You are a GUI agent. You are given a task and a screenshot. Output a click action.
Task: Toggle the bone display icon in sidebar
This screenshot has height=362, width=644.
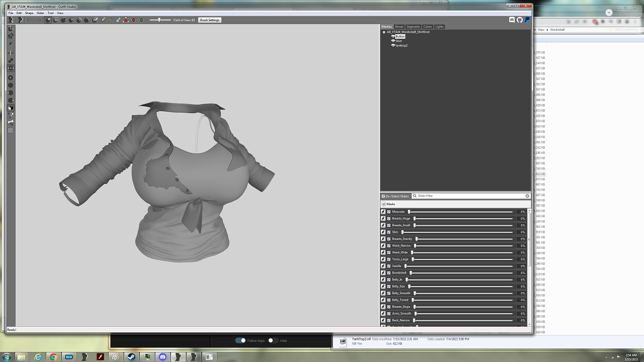point(11,122)
